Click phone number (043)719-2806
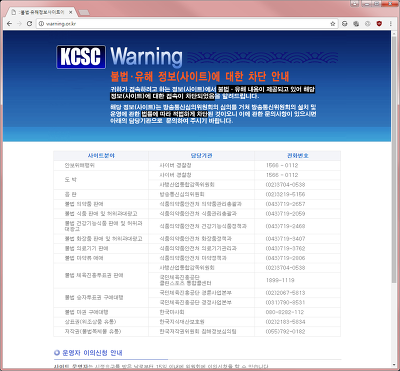This screenshot has height=371, width=400. 285,258
